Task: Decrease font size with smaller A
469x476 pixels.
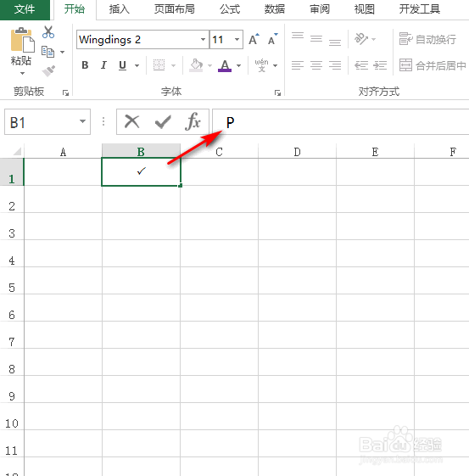Action: tap(273, 39)
